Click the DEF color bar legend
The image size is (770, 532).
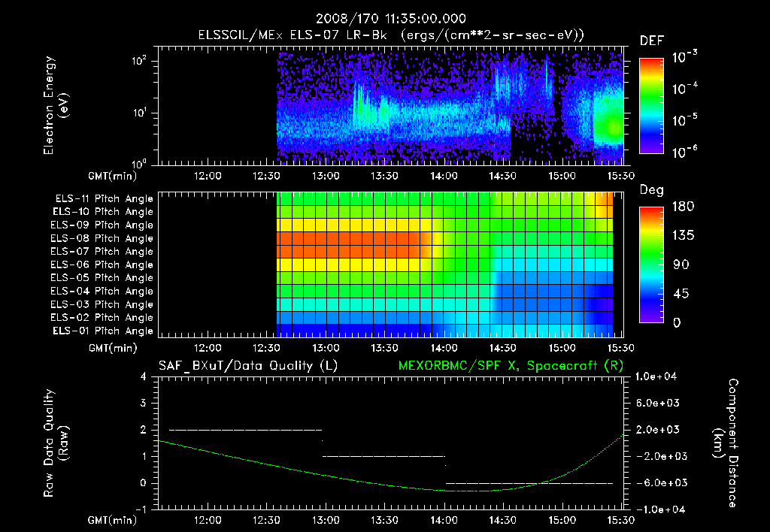pyautogui.click(x=652, y=105)
